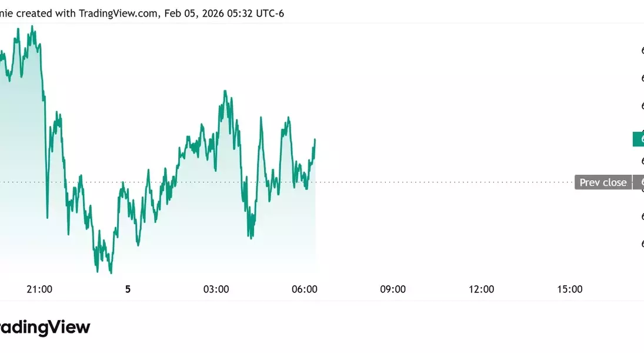
Task: Click the 12:00 time axis label
Action: (x=481, y=289)
